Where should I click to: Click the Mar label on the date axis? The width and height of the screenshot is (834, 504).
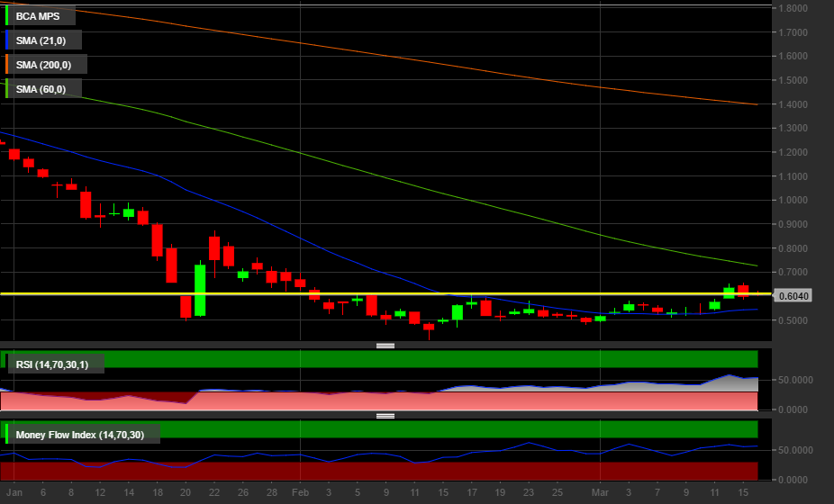[600, 492]
